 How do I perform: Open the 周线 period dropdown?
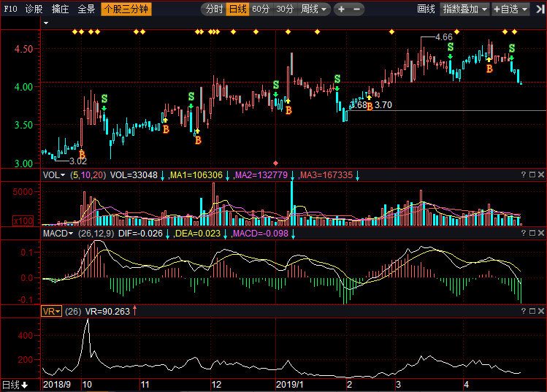pyautogui.click(x=313, y=9)
